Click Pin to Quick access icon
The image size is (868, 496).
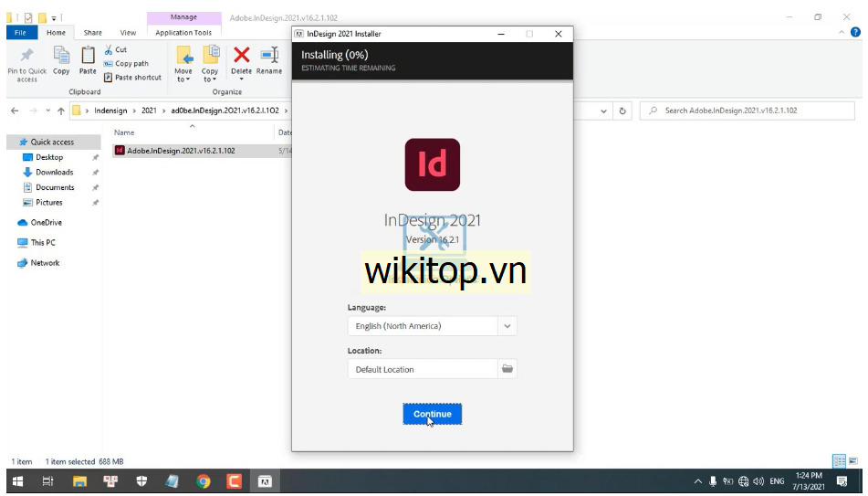(x=27, y=60)
